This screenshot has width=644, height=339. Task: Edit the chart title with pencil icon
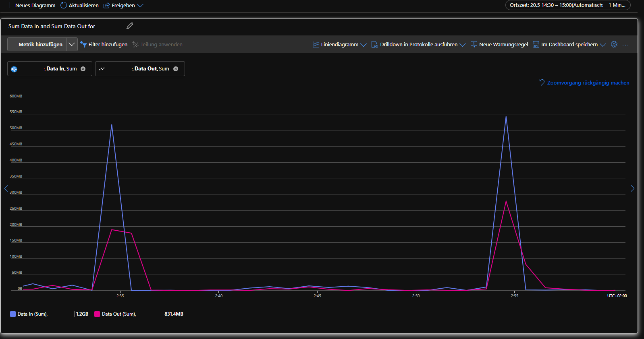[x=130, y=26]
